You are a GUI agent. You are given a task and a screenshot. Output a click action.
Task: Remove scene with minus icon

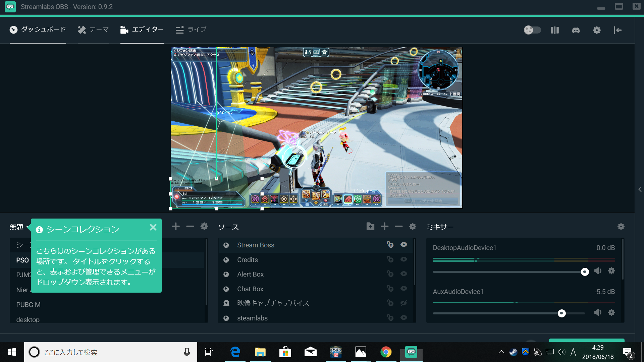[190, 227]
